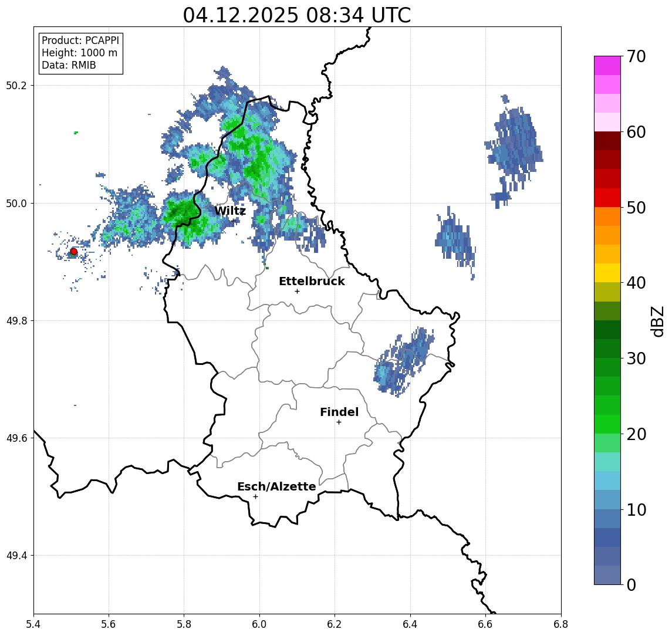This screenshot has width=672, height=636.
Task: Click the Wiltz city label
Action: 230,211
